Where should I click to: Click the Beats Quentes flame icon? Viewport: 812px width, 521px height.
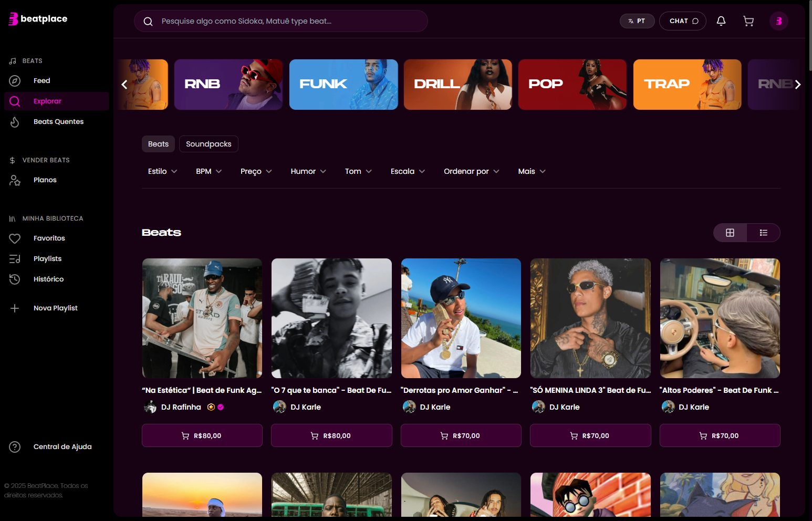15,122
